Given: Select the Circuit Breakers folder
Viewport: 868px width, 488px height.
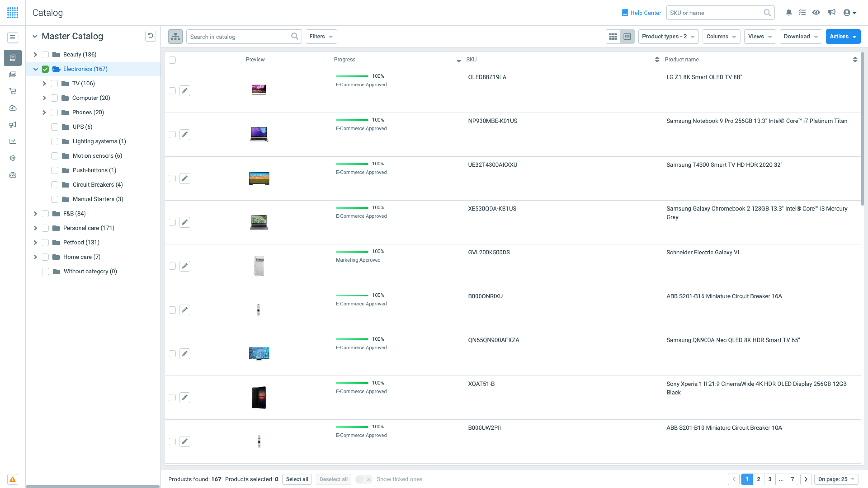Looking at the screenshot, I should 97,185.
